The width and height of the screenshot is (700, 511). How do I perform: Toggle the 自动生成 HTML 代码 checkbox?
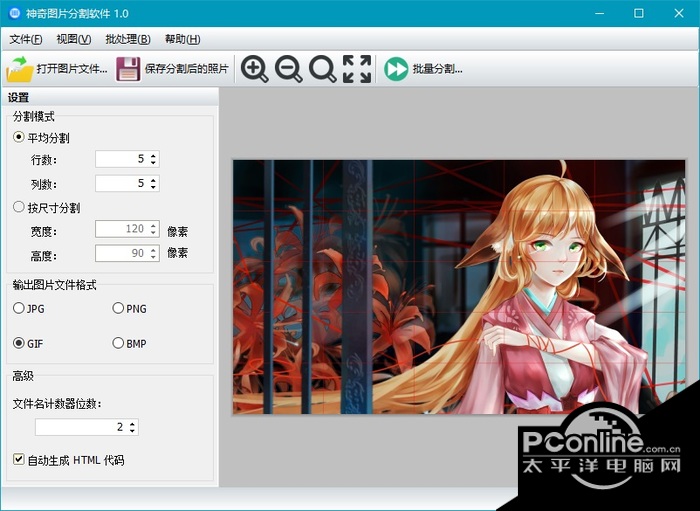(18, 459)
